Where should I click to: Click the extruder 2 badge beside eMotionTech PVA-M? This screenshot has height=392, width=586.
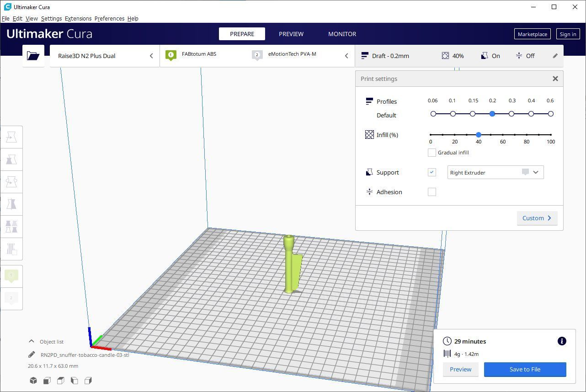coord(257,55)
